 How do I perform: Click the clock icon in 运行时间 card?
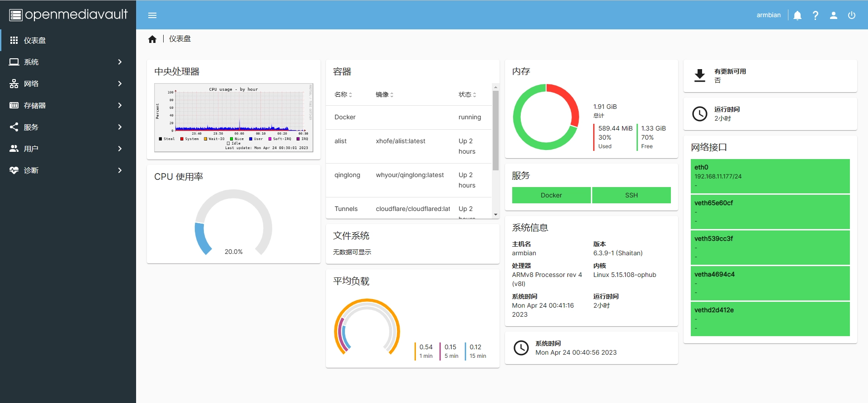click(x=700, y=114)
